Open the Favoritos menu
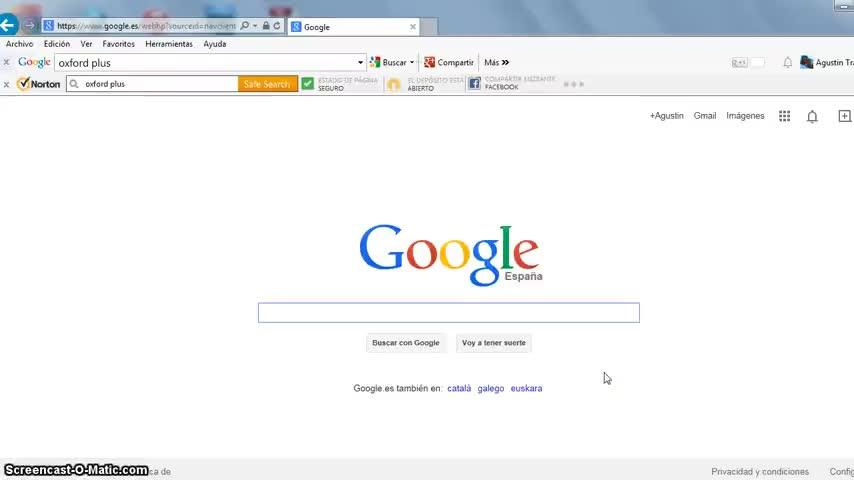 118,44
